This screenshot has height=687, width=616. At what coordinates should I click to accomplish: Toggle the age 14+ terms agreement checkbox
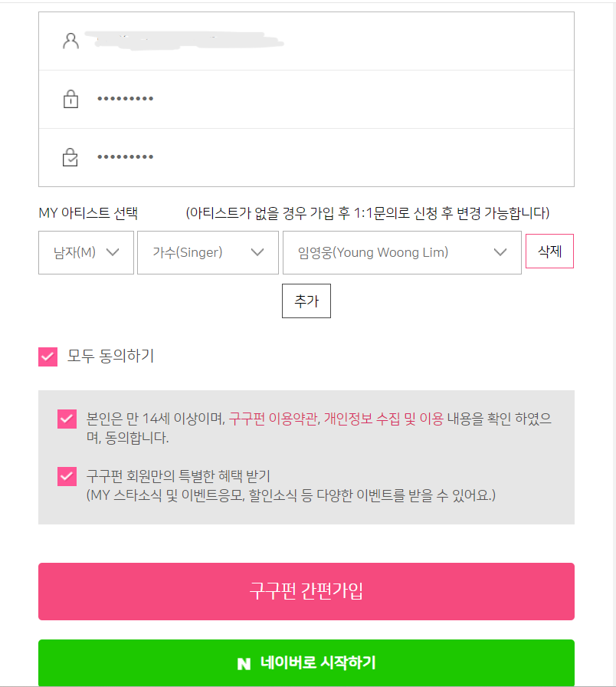click(x=67, y=419)
